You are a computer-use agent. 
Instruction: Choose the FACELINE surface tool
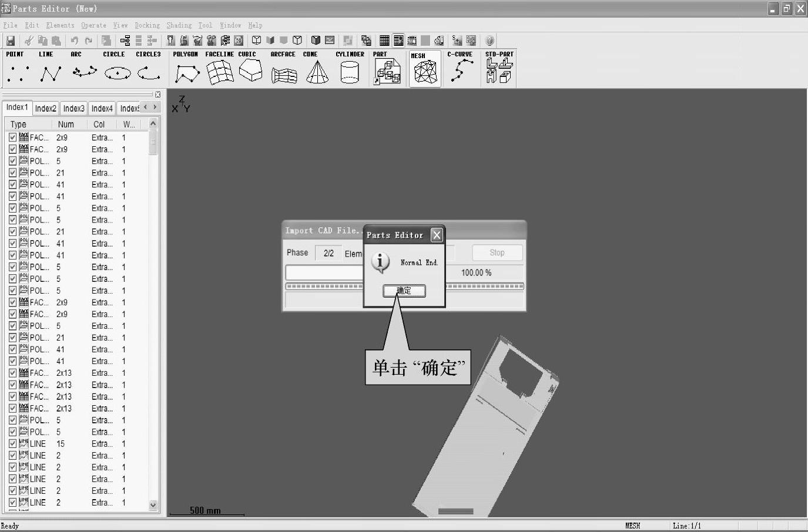[219, 68]
